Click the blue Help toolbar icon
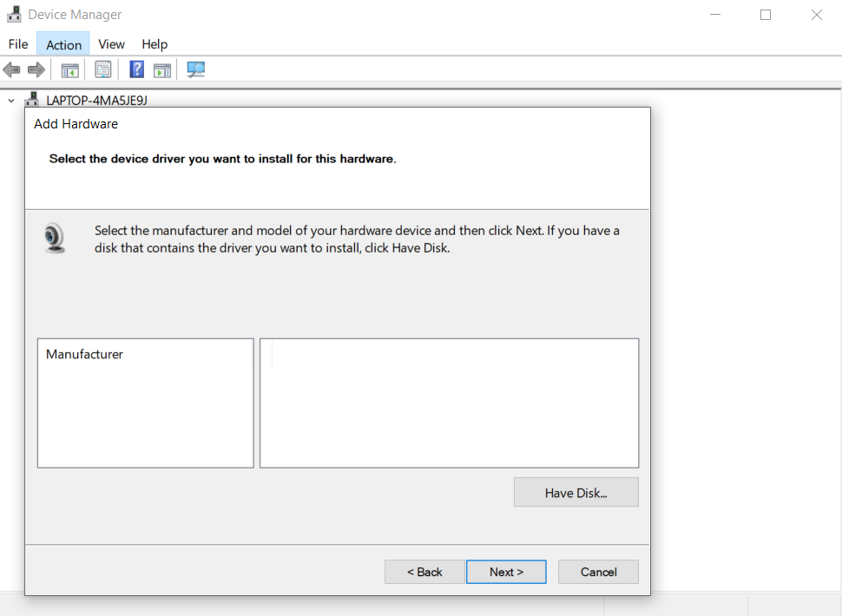Image resolution: width=842 pixels, height=616 pixels. click(136, 70)
